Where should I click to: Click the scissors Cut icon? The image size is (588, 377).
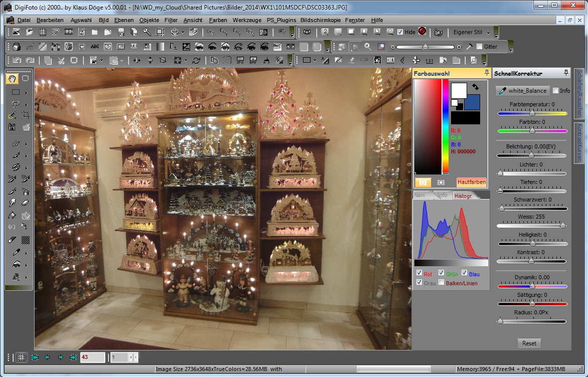(x=61, y=60)
